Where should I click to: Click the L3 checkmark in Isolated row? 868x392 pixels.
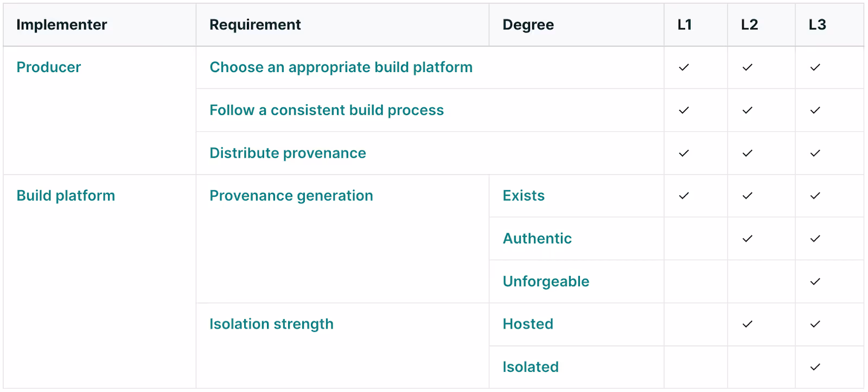pos(815,367)
